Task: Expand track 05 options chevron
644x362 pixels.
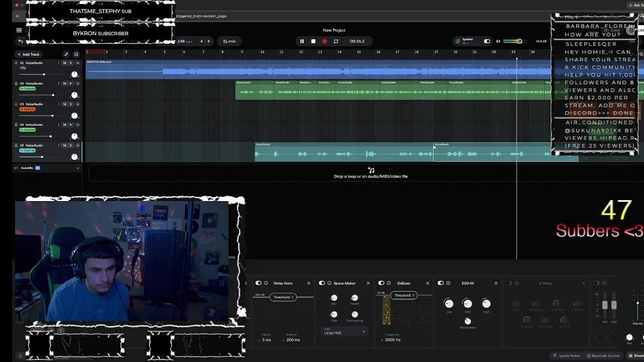Action: coord(77,145)
